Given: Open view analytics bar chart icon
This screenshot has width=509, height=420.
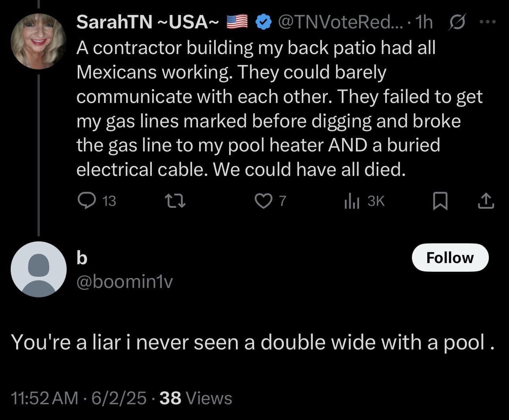Looking at the screenshot, I should point(352,202).
